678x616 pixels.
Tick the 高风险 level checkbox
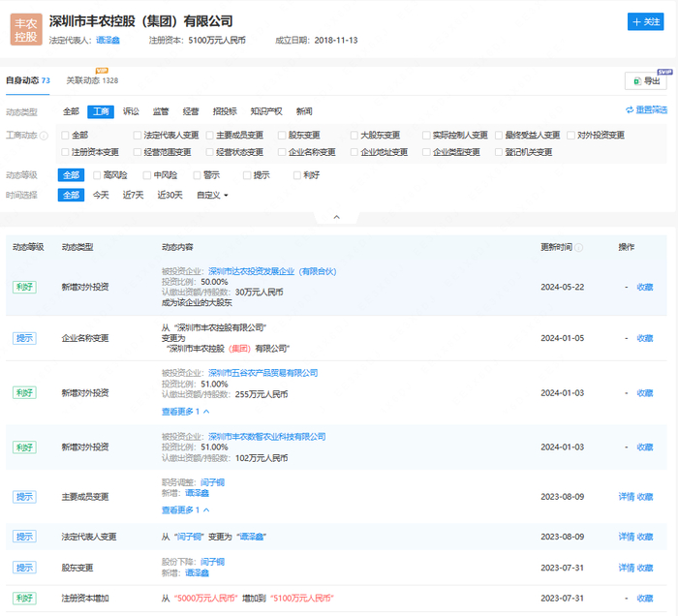tap(97, 175)
